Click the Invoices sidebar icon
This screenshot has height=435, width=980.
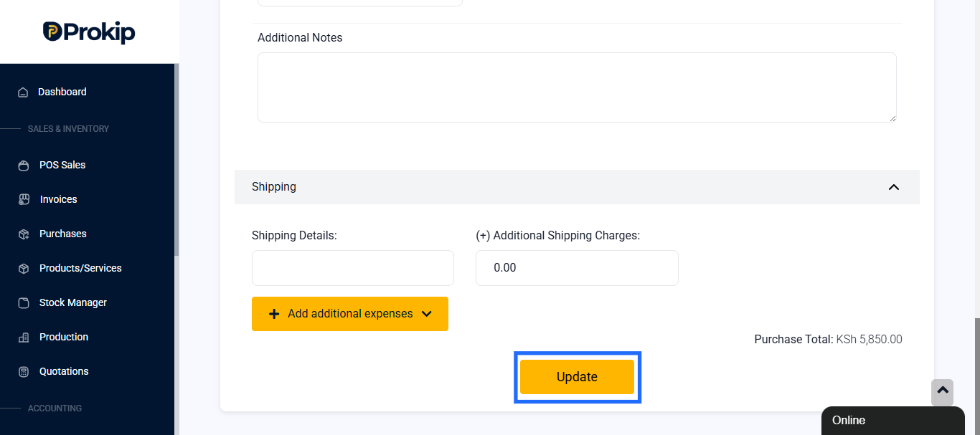click(24, 199)
